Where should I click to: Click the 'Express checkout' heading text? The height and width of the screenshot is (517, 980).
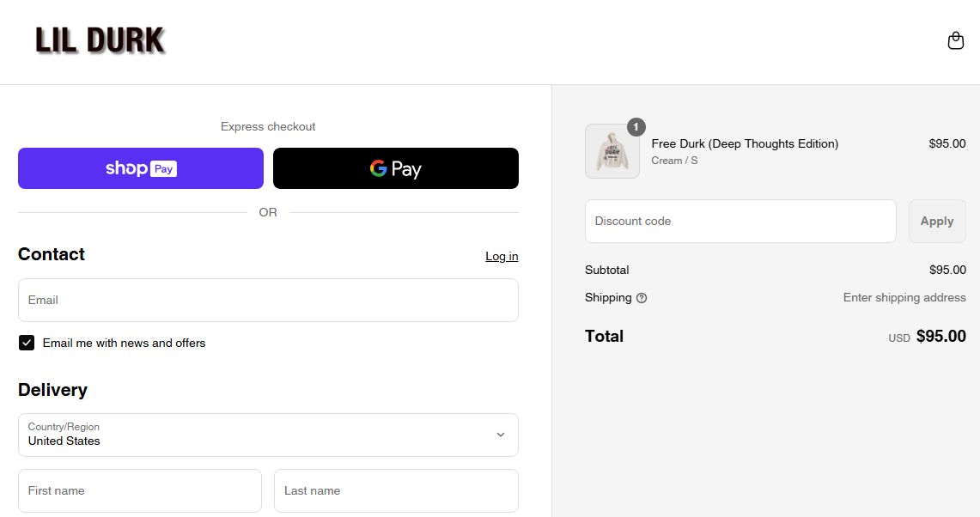click(268, 127)
